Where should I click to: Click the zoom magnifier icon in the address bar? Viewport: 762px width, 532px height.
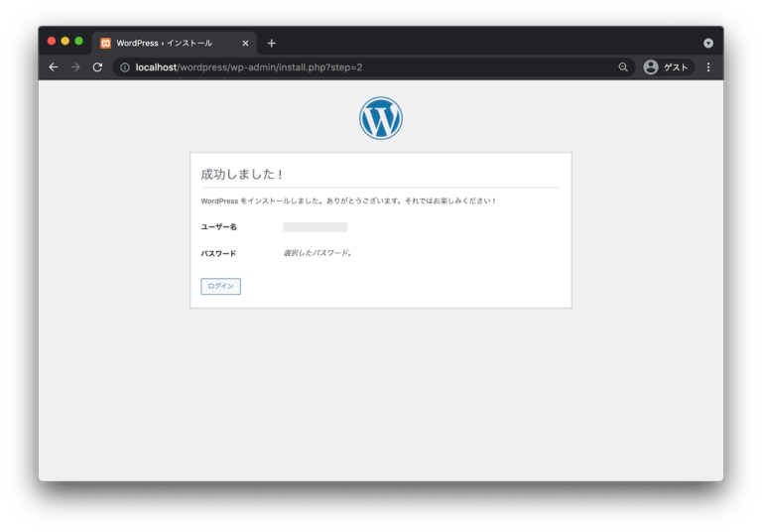(623, 67)
